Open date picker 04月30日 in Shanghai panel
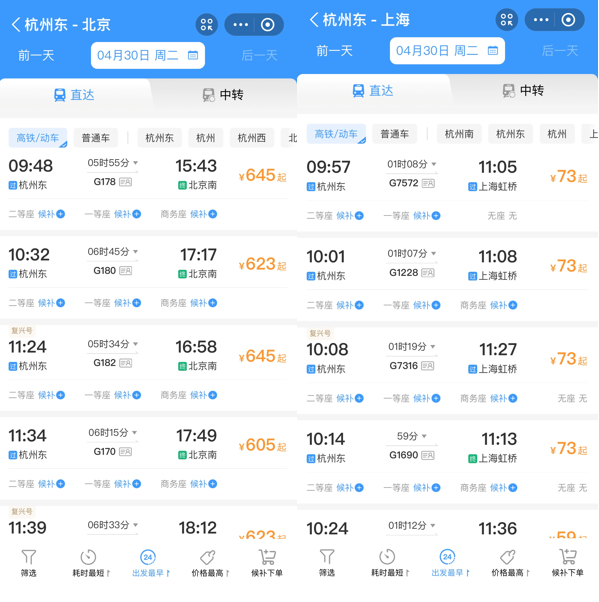599x602 pixels. (447, 51)
